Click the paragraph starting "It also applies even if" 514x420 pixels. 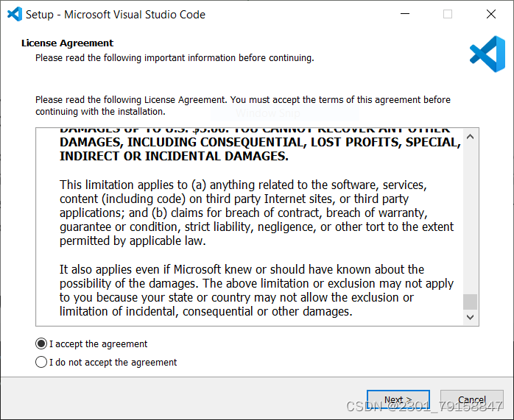256,291
